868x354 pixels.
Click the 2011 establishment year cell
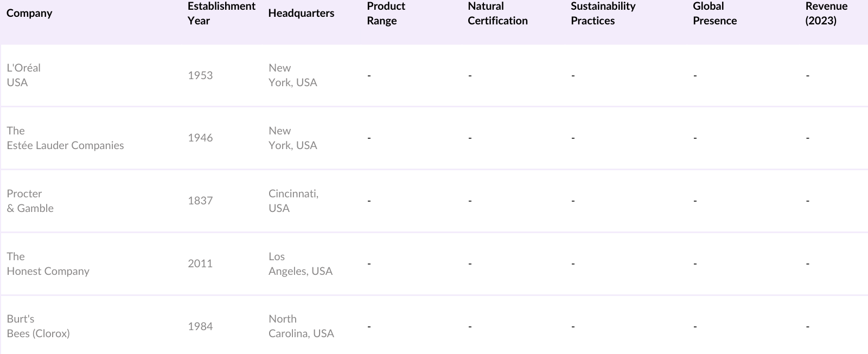click(x=200, y=264)
